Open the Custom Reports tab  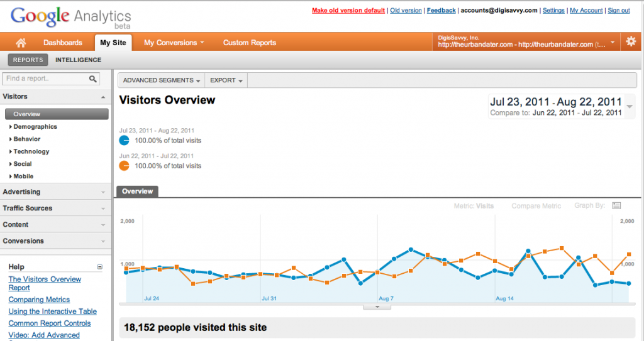(249, 43)
